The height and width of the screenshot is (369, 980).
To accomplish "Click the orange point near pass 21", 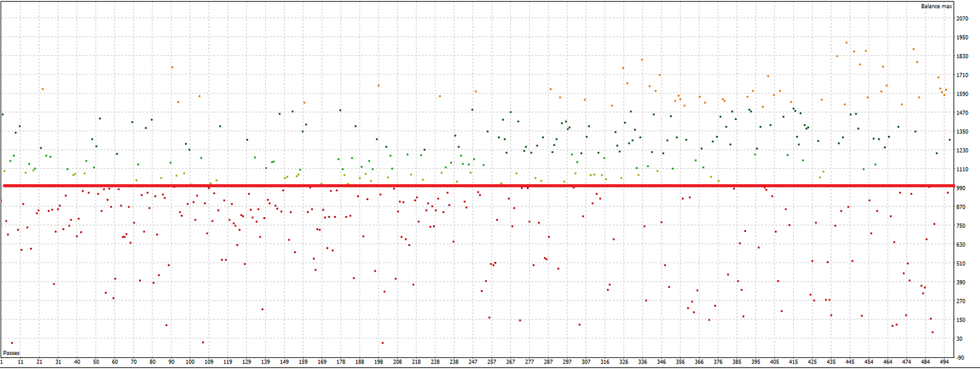I will (x=42, y=89).
